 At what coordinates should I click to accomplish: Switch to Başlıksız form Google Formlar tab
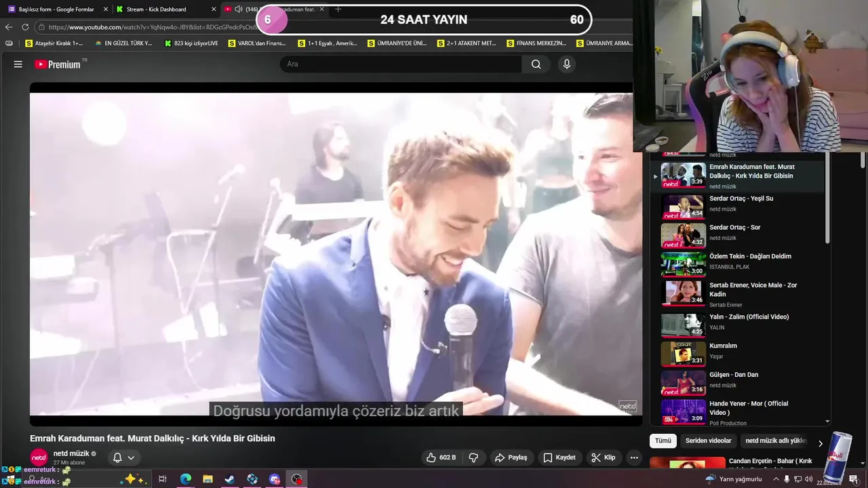click(x=56, y=9)
